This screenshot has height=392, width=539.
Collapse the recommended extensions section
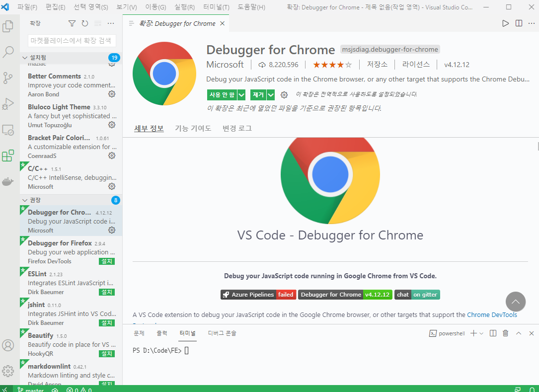click(25, 200)
